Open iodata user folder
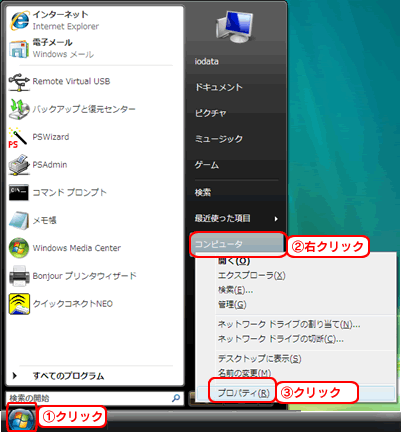This screenshot has width=401, height=432. click(207, 61)
